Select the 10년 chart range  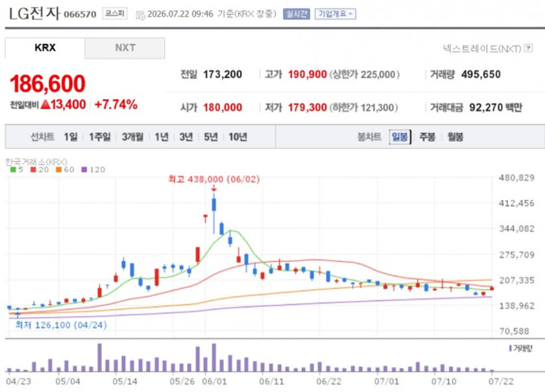point(238,137)
